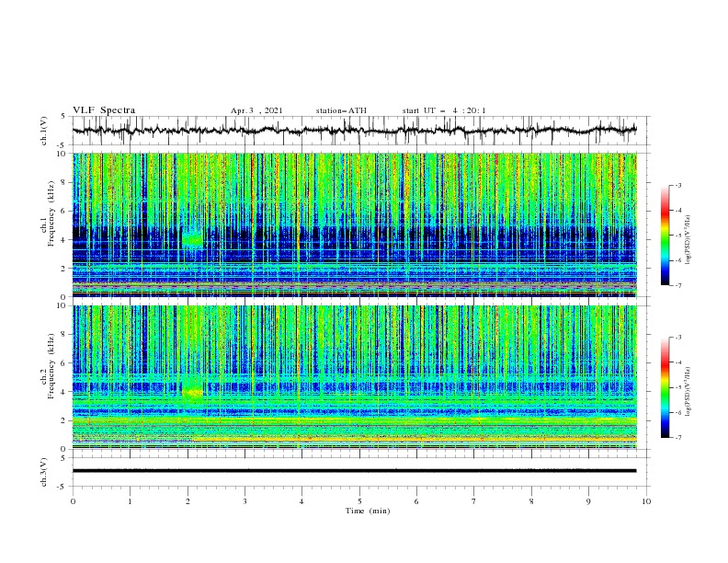
Task: Click the "Time (min)" axis label
Action: (368, 511)
